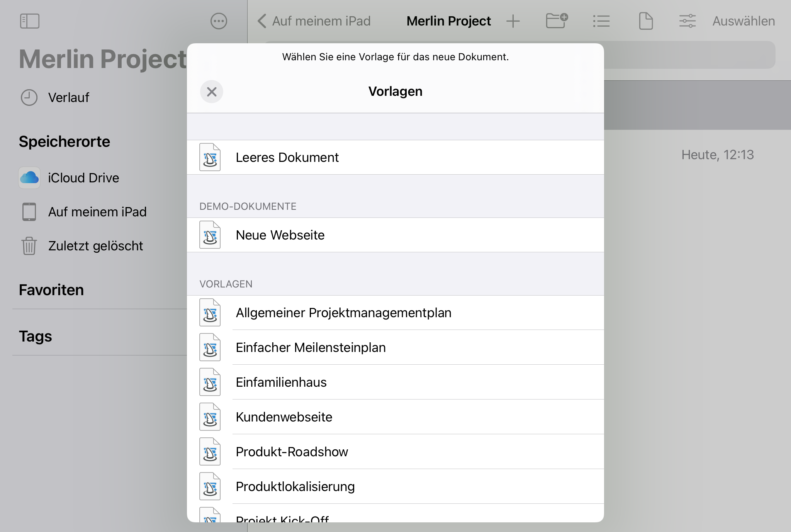Screen dimensions: 791x532
Task: Close the Vorlagen template dialog
Action: click(212, 92)
